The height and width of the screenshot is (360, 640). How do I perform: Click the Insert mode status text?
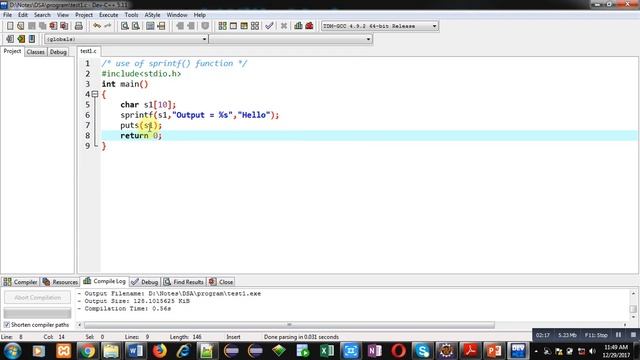233,337
